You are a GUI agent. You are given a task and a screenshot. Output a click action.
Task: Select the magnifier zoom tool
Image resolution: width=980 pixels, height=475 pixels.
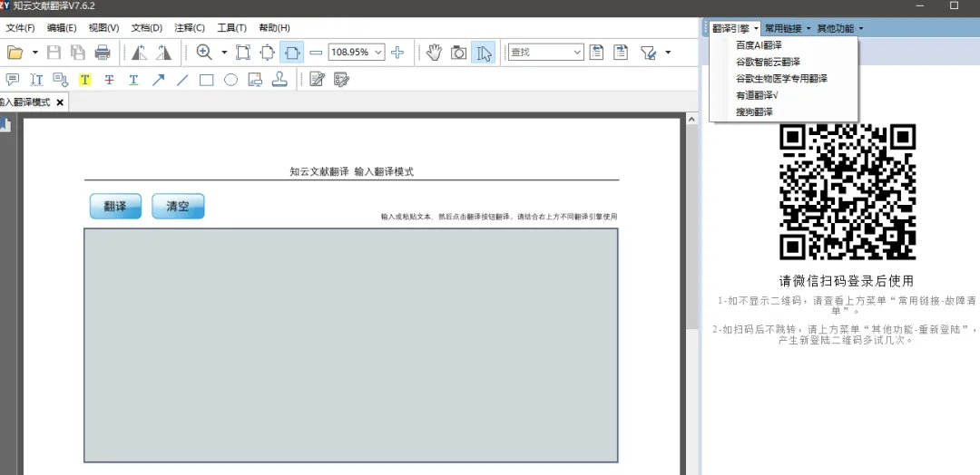pyautogui.click(x=204, y=53)
